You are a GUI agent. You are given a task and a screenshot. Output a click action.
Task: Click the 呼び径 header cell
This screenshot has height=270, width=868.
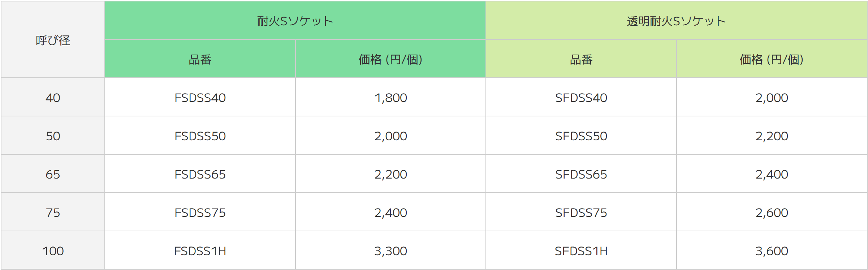(x=53, y=40)
